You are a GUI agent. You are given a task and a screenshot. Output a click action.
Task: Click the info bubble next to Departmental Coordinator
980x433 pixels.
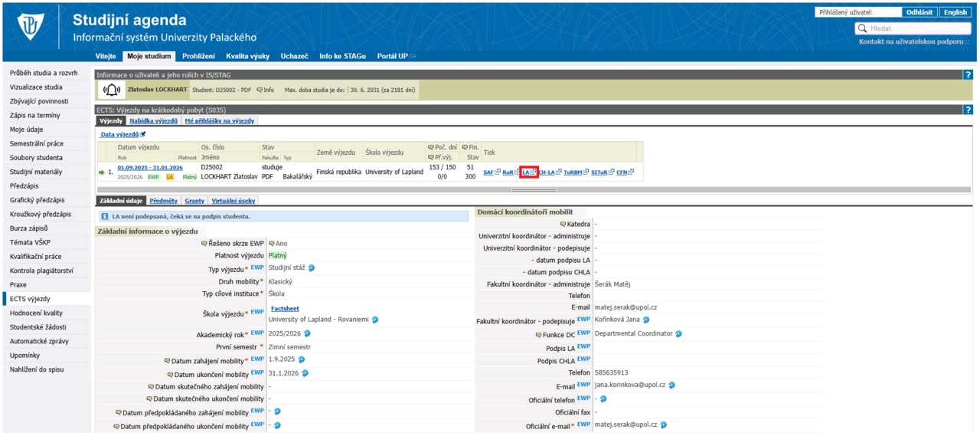[x=678, y=333]
